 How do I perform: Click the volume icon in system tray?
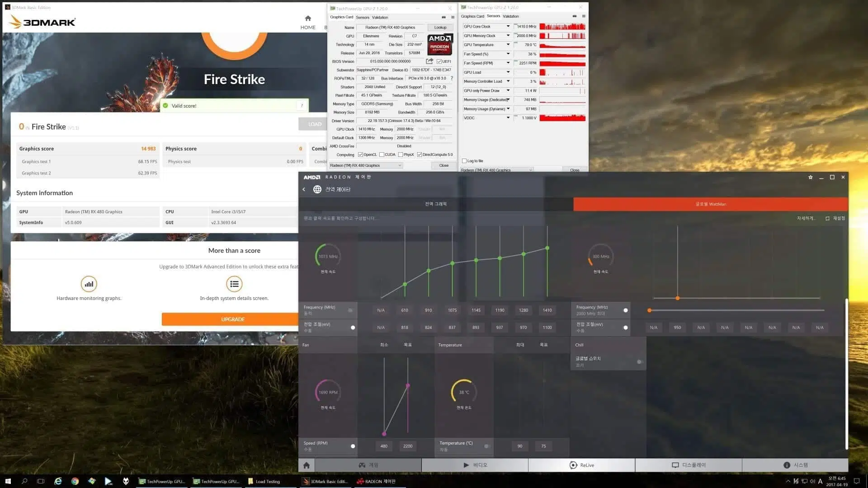(x=812, y=481)
